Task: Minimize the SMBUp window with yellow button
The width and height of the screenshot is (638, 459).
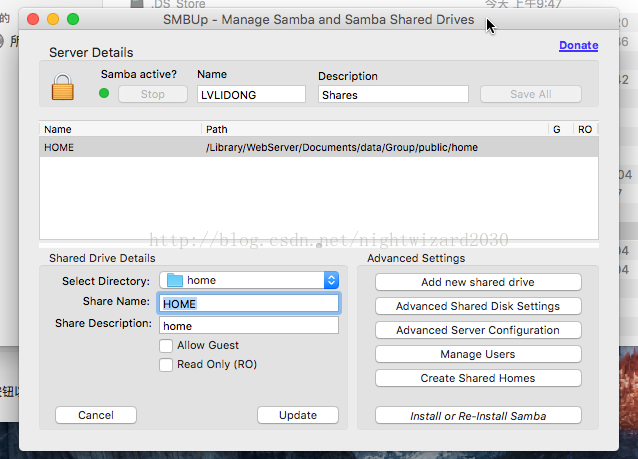Action: 53,19
